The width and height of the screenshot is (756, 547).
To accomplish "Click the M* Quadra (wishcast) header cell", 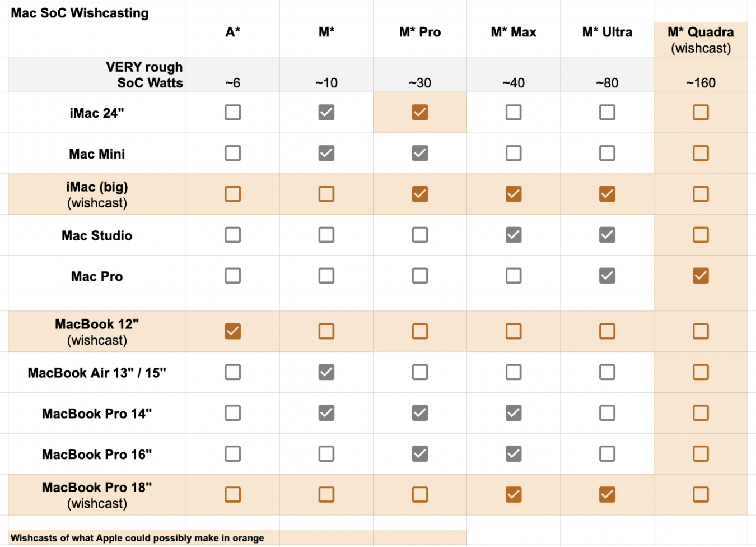I will click(701, 40).
